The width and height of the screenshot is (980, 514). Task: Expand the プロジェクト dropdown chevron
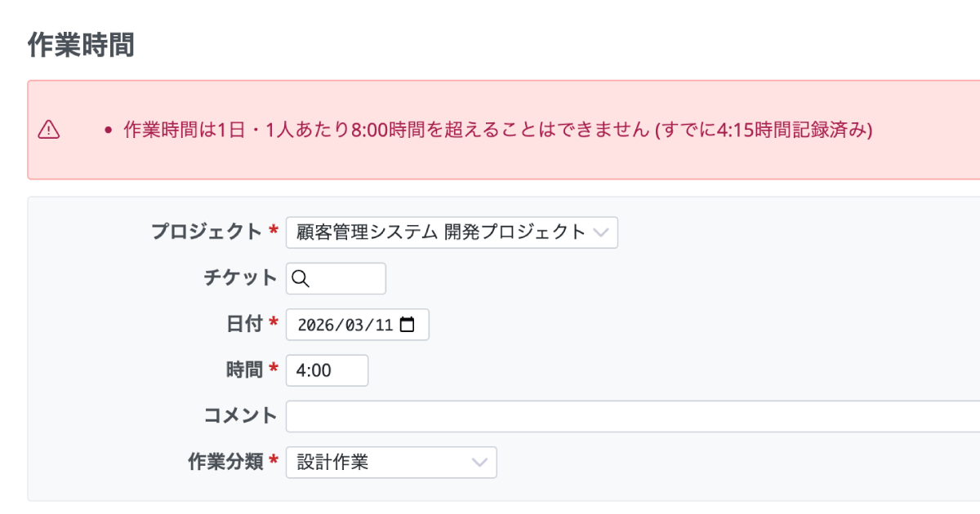(600, 233)
